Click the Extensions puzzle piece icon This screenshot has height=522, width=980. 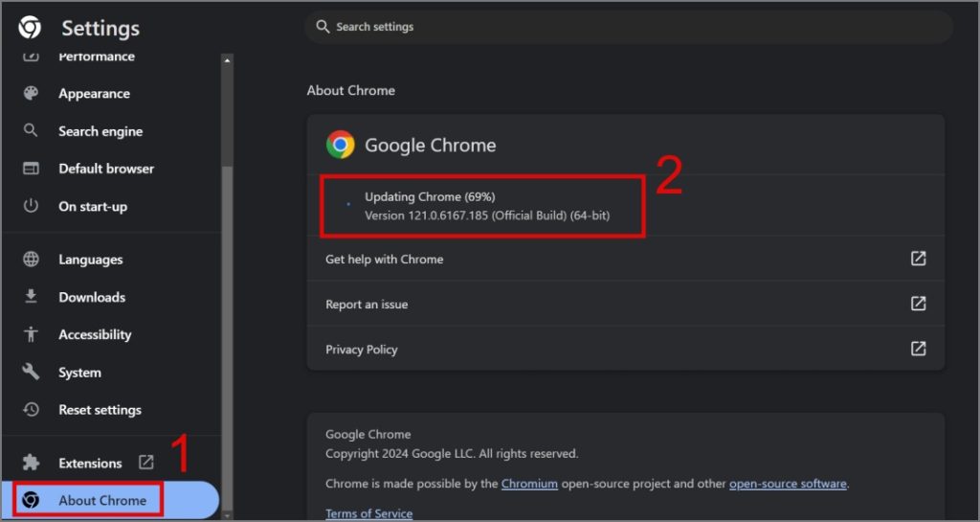tap(31, 463)
